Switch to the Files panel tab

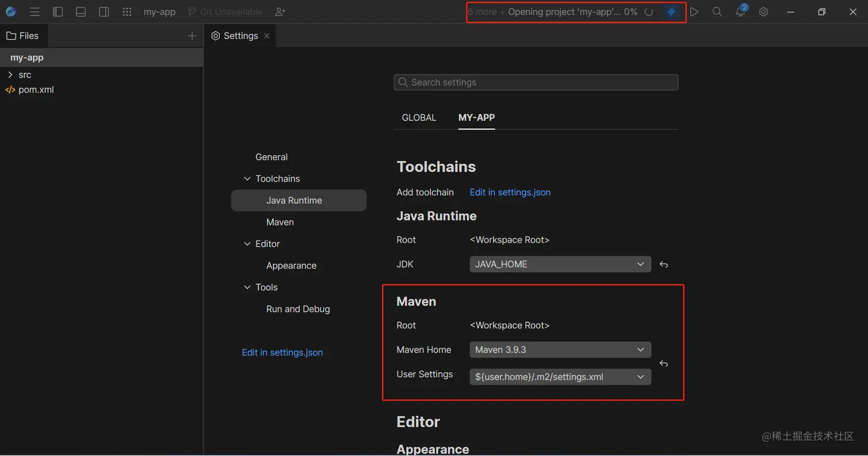click(23, 36)
